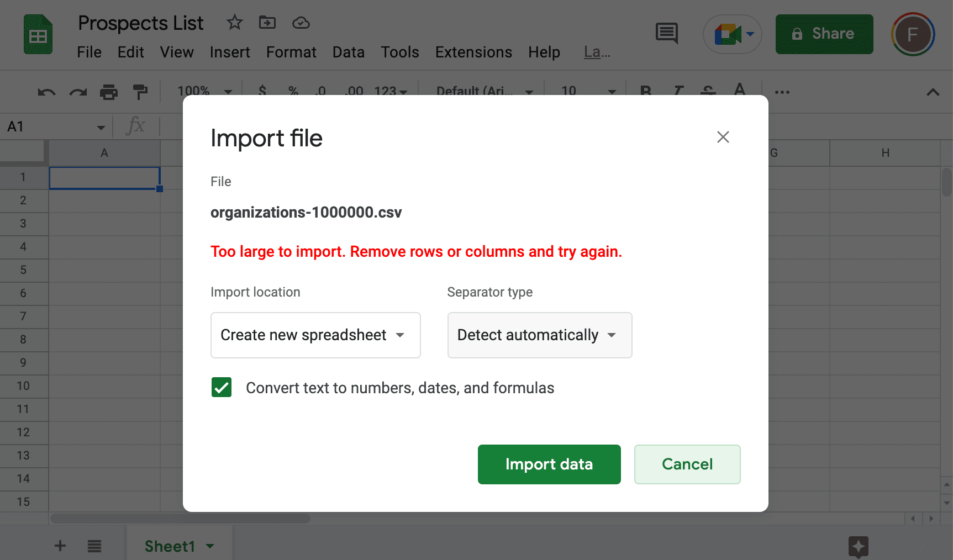Open the Sheet1 tab menu
This screenshot has height=560, width=953.
(210, 546)
